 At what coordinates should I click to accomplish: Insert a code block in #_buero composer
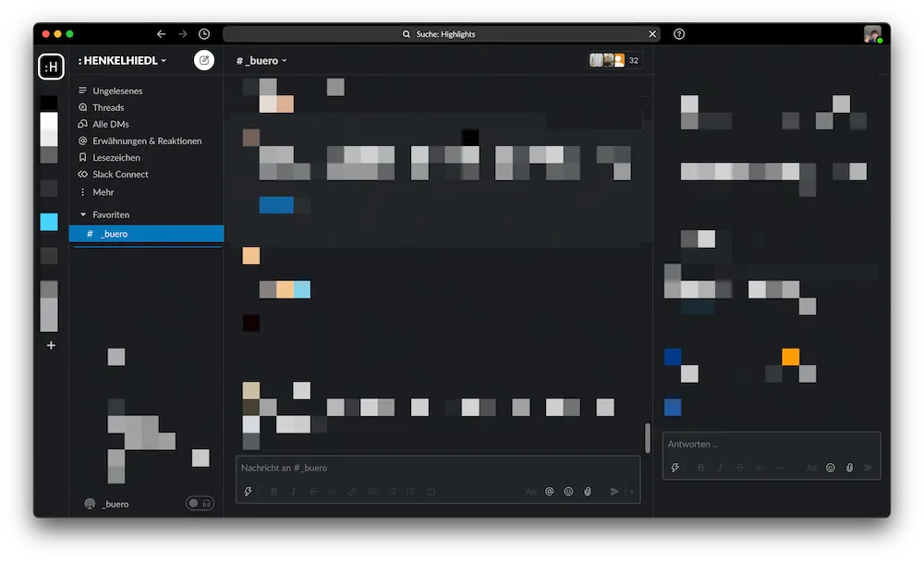coord(431,491)
